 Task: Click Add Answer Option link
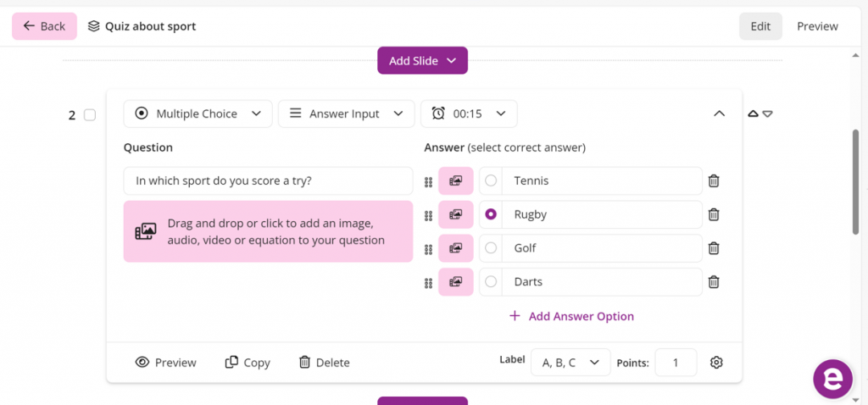pyautogui.click(x=571, y=316)
